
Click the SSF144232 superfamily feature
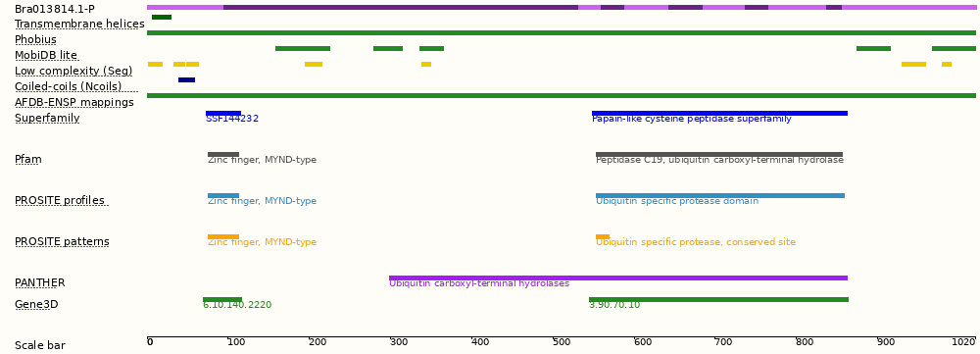point(223,113)
